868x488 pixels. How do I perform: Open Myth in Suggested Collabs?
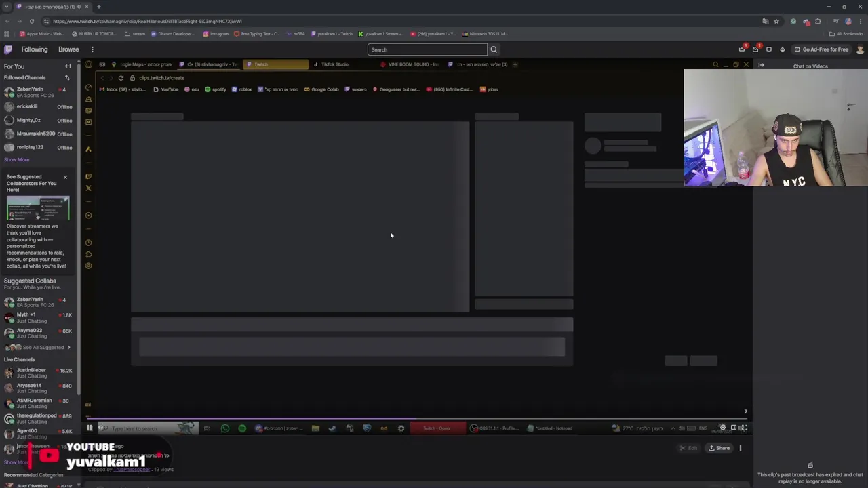38,317
